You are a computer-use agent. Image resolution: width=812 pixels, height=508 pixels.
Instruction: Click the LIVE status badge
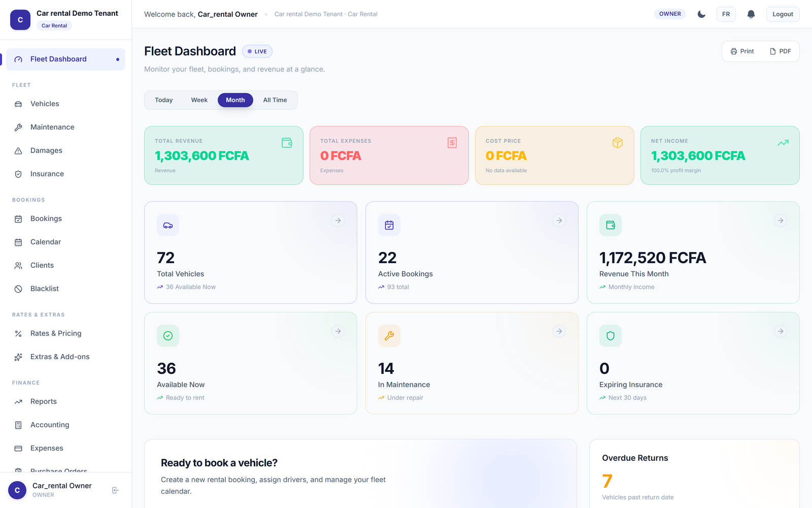[257, 51]
